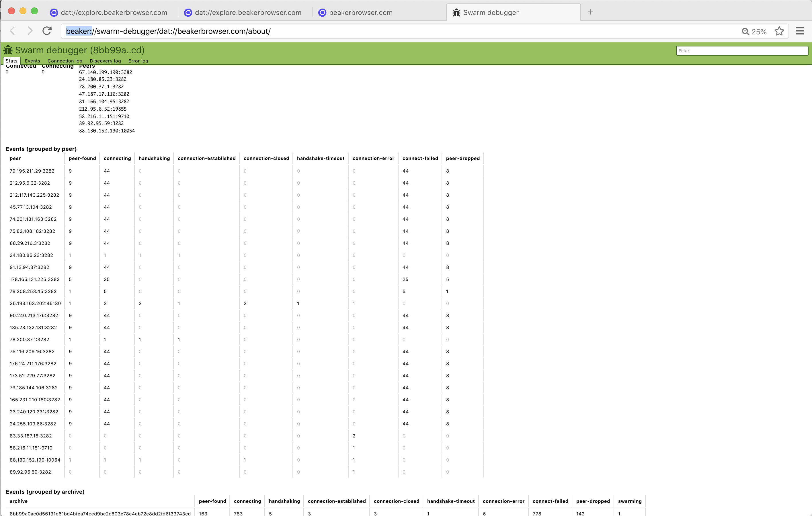This screenshot has height=516, width=812.
Task: Bookmark the page with the star icon
Action: pos(779,31)
